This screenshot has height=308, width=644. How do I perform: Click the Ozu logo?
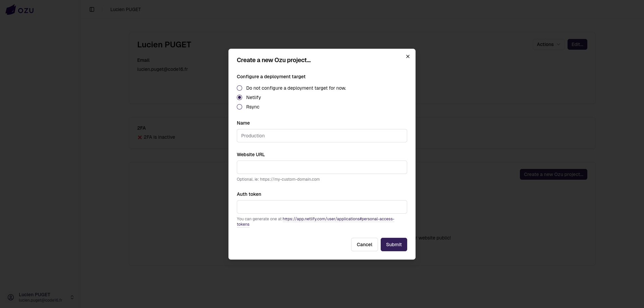[19, 9]
